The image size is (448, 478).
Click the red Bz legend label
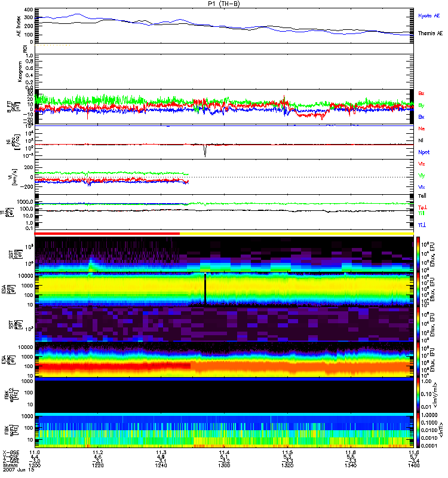coord(421,93)
